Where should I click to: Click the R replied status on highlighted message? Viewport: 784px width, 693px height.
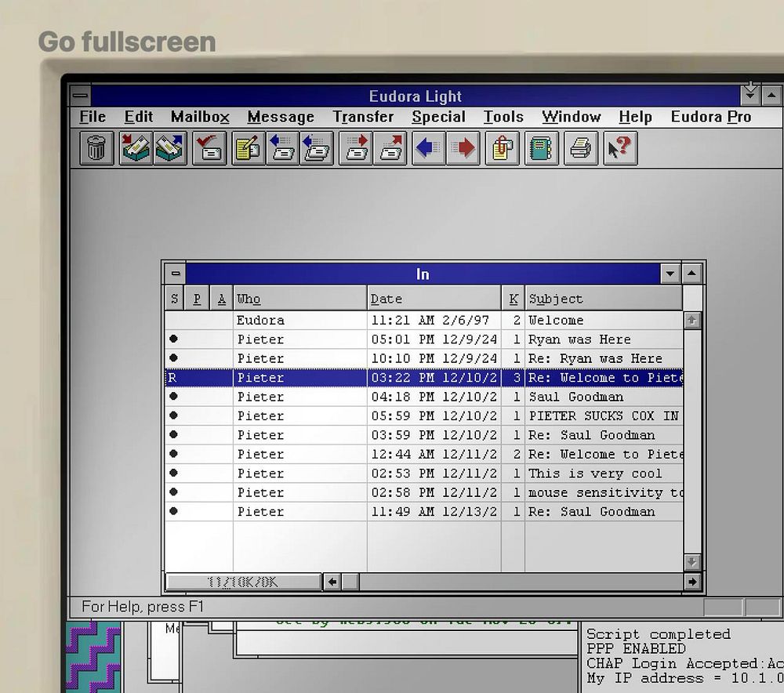click(x=172, y=378)
